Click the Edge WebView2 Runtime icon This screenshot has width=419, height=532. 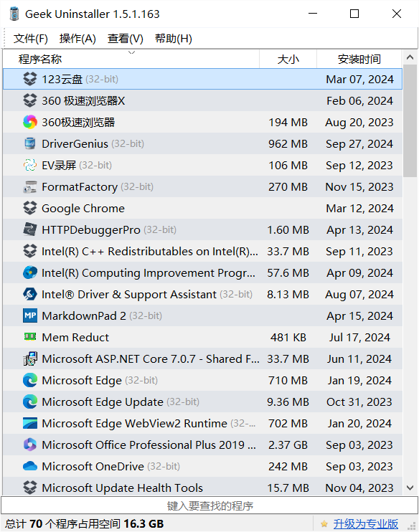(x=30, y=424)
